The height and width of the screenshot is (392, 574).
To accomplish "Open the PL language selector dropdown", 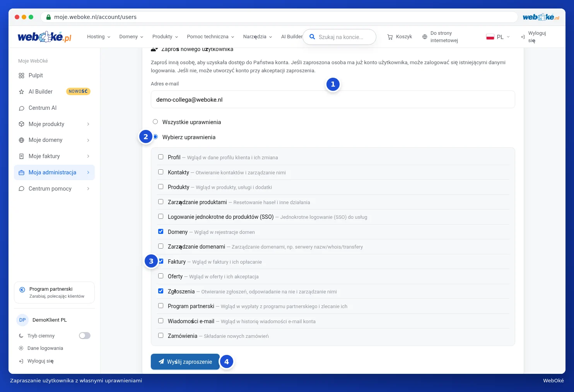I will [498, 37].
